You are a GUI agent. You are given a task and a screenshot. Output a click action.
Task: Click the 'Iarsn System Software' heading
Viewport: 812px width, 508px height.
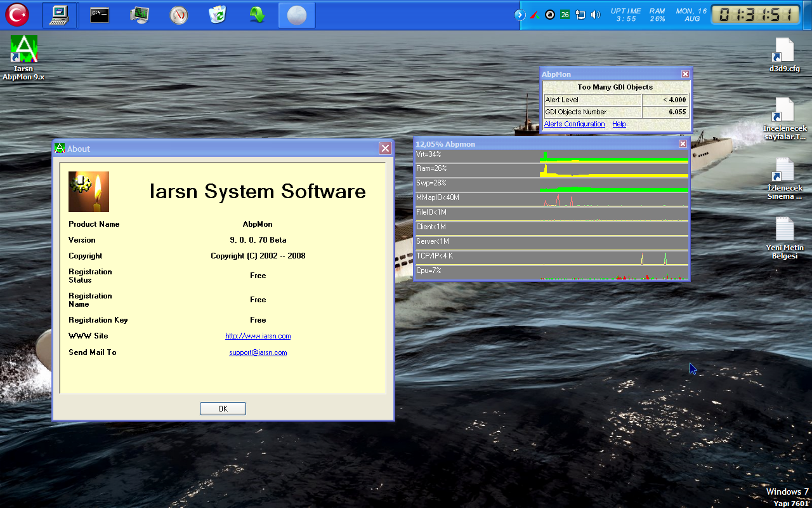click(x=258, y=192)
